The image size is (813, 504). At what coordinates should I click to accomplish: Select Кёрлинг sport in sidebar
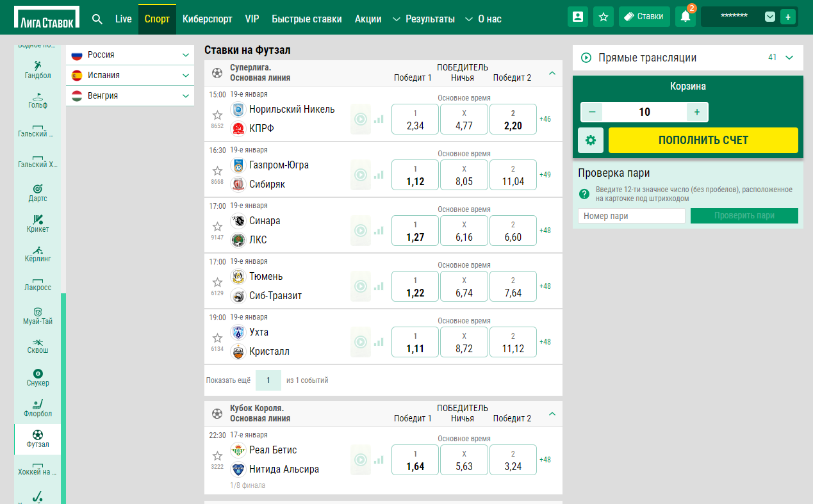(x=38, y=254)
